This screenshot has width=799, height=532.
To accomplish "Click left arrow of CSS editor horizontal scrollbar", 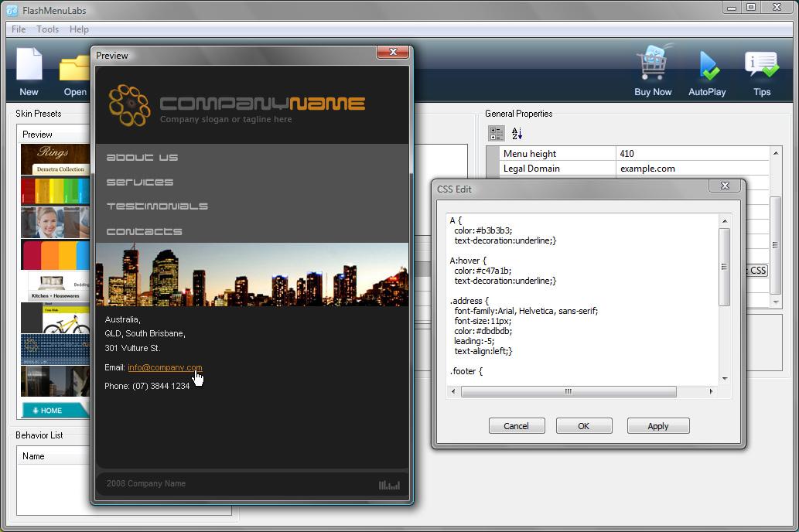I will coord(453,391).
